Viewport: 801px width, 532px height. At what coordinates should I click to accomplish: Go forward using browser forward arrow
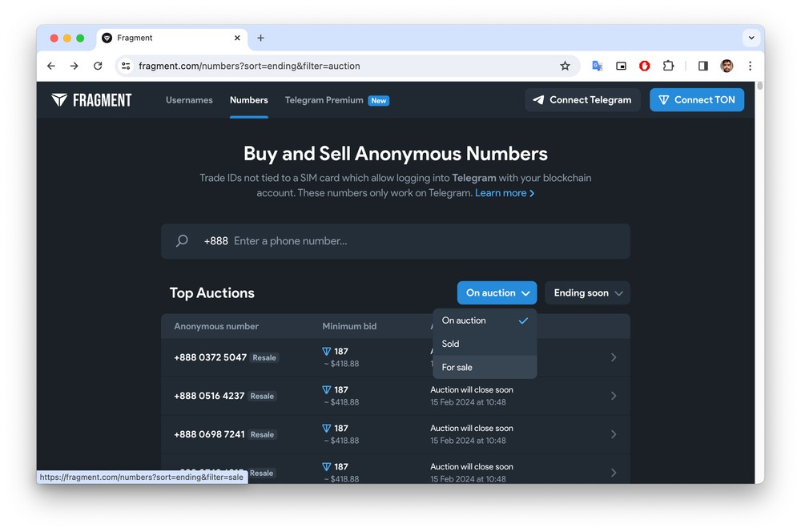point(74,66)
